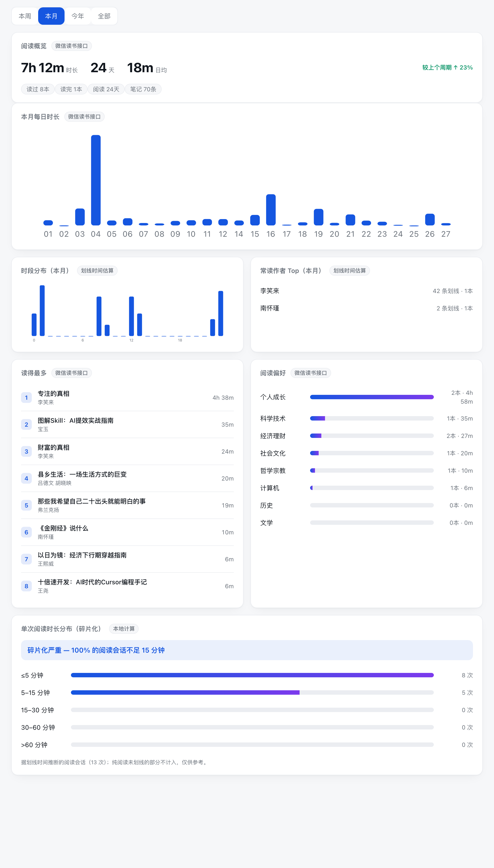Select the tall bar for day 04
The height and width of the screenshot is (868, 494).
point(96,180)
